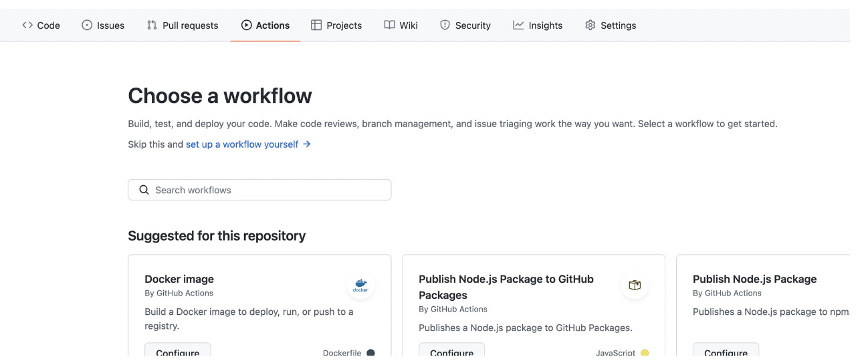View the Insights tab
Image resolution: width=868 pixels, height=361 pixels.
pos(538,25)
